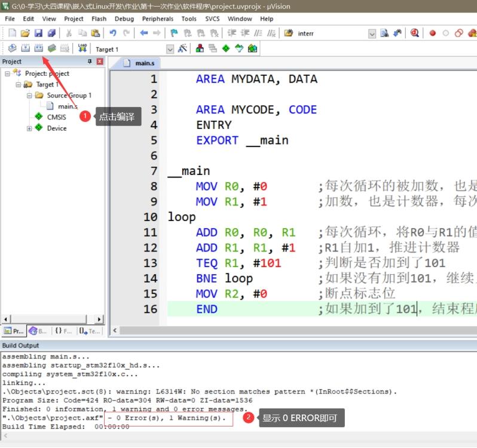Viewport: 477px width, 448px height.
Task: Open the File menu
Action: 10,19
